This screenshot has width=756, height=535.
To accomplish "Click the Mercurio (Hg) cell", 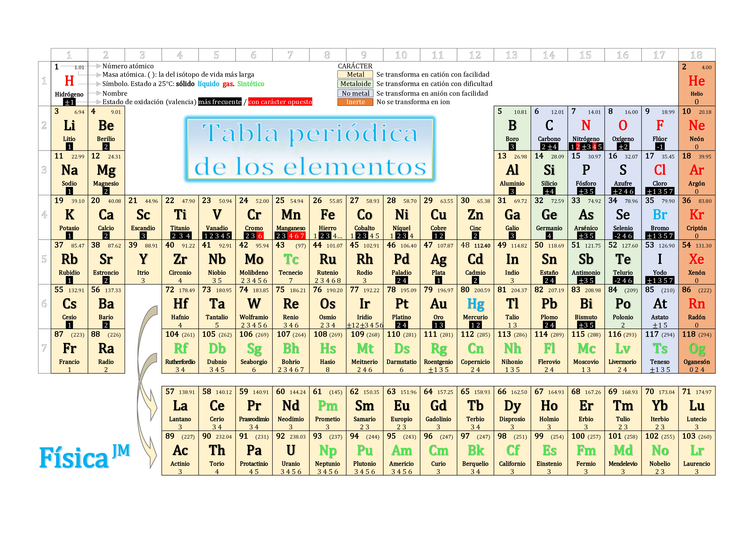I will click(475, 306).
